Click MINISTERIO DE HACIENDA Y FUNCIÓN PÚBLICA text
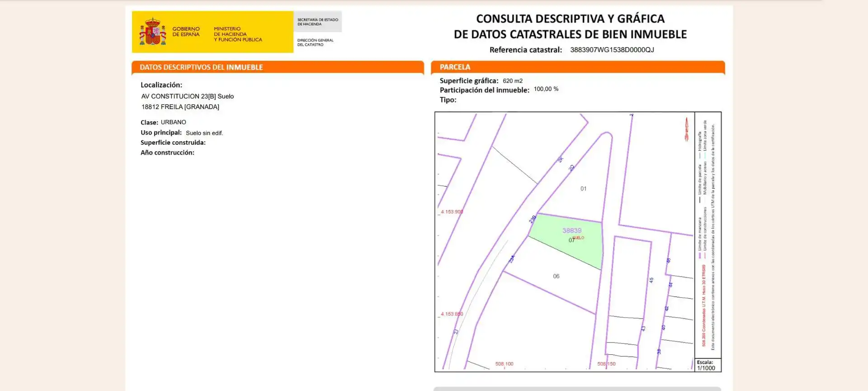Image resolution: width=868 pixels, height=391 pixels. [x=238, y=34]
